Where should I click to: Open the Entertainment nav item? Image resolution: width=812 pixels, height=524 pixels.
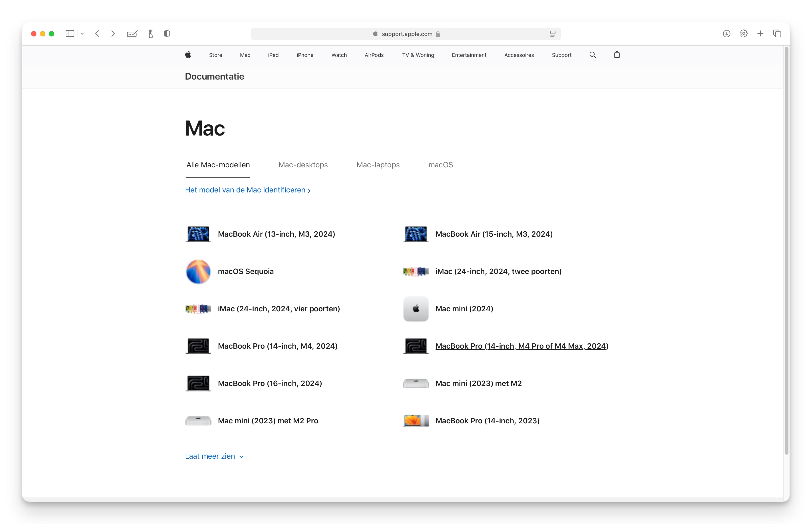coord(469,55)
